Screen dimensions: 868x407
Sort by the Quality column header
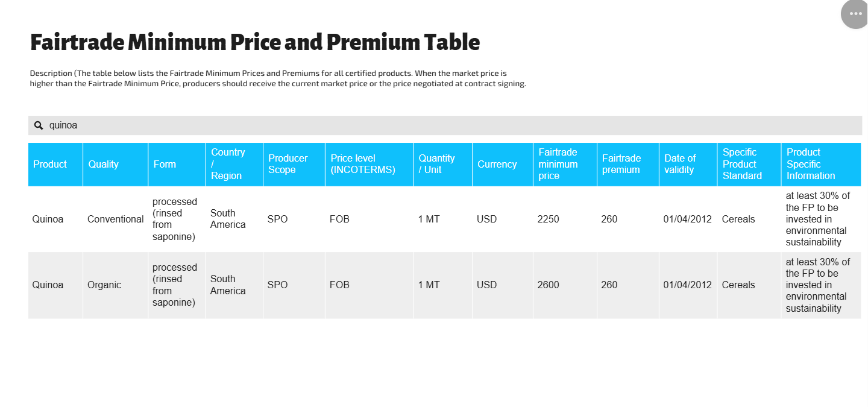click(x=104, y=164)
